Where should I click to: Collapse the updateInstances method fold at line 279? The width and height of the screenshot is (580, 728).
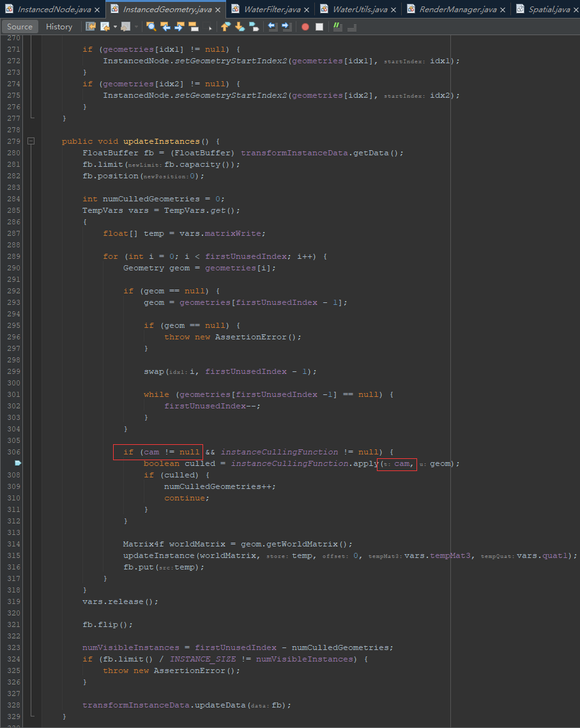pyautogui.click(x=31, y=141)
